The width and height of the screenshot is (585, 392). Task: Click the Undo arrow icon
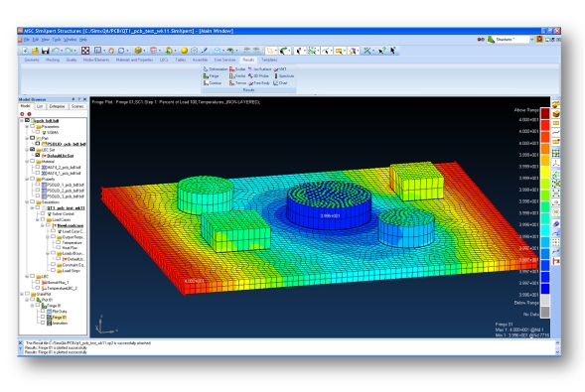click(56, 51)
